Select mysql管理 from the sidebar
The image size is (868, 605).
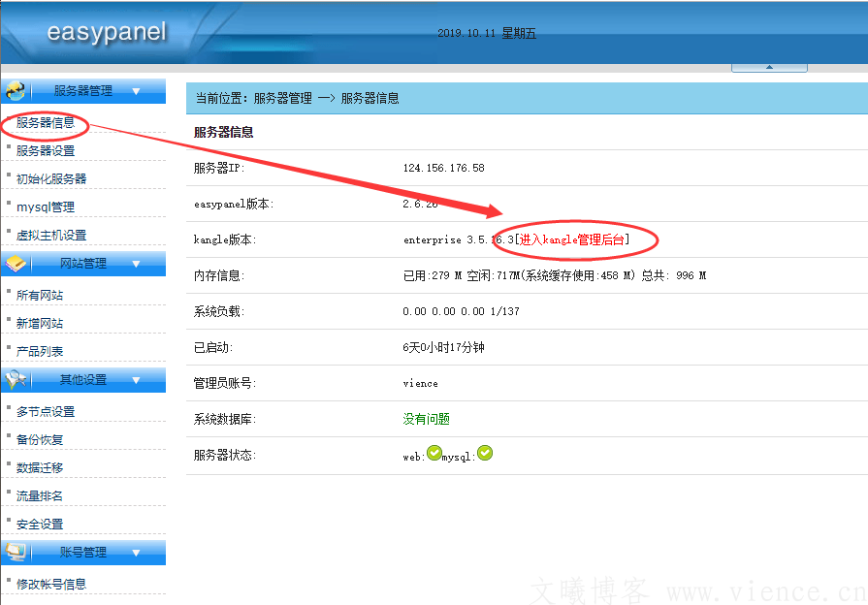(x=46, y=206)
